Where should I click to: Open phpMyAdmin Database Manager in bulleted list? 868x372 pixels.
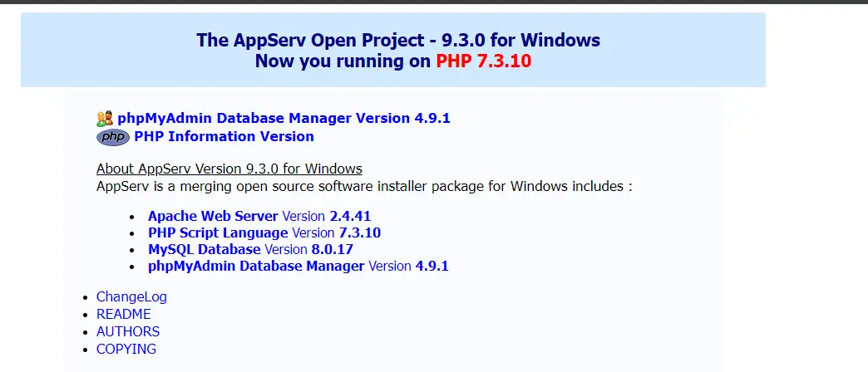(x=256, y=266)
